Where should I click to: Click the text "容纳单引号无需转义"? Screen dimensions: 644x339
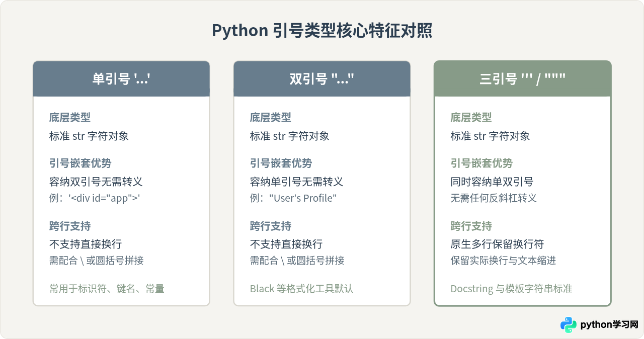click(x=296, y=182)
